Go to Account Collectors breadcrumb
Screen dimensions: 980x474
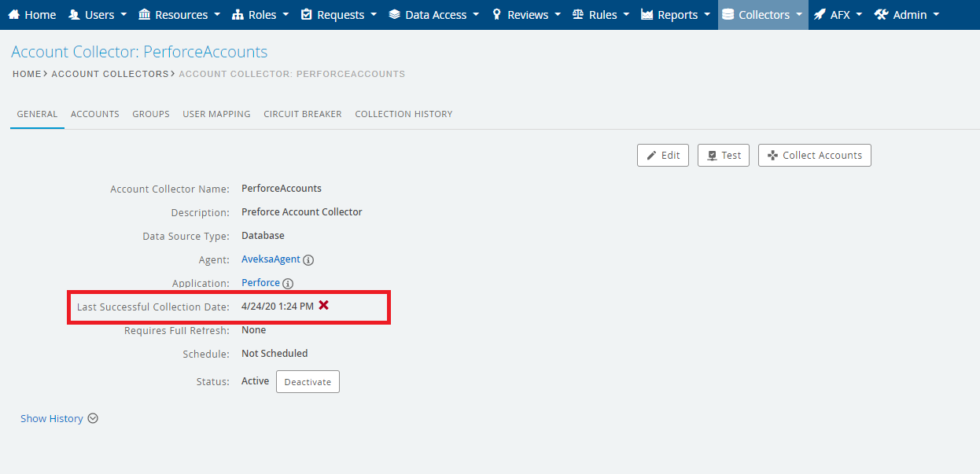[x=110, y=74]
